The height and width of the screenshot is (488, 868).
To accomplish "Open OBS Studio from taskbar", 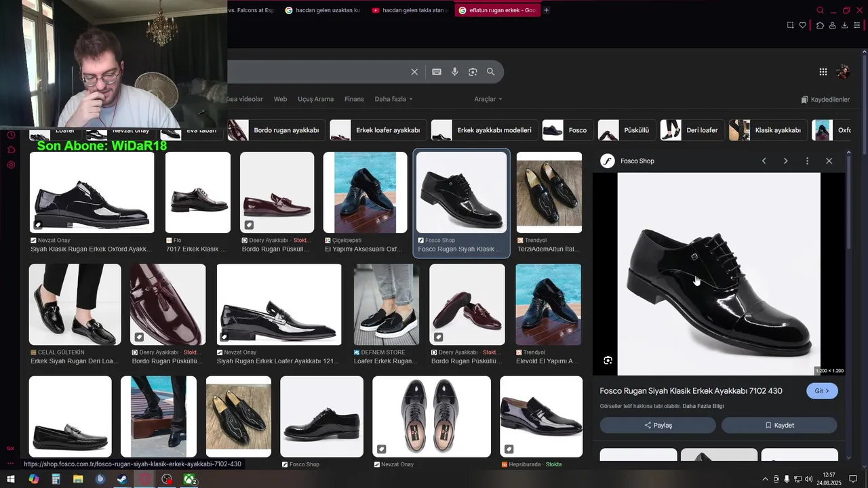I will pyautogui.click(x=167, y=479).
